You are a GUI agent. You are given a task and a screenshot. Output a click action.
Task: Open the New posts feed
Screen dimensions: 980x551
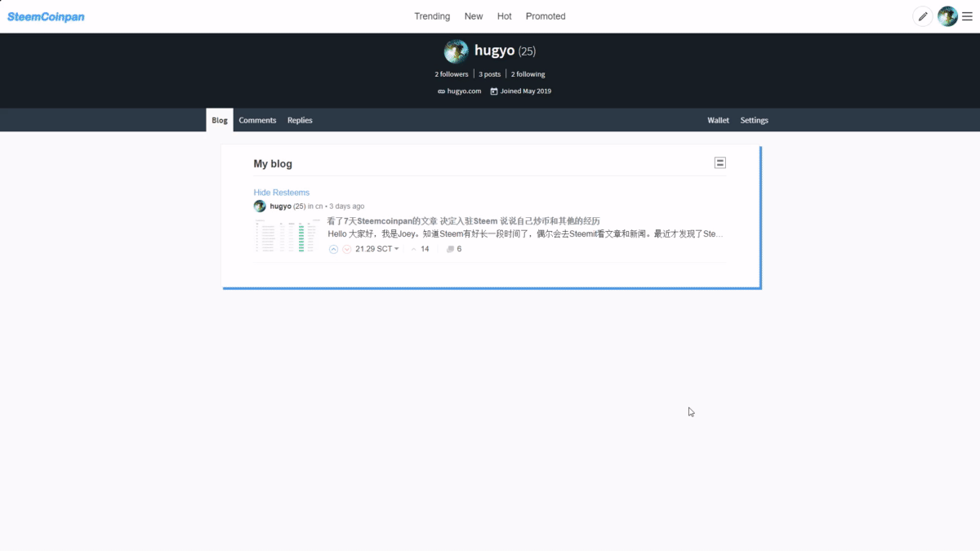[474, 16]
